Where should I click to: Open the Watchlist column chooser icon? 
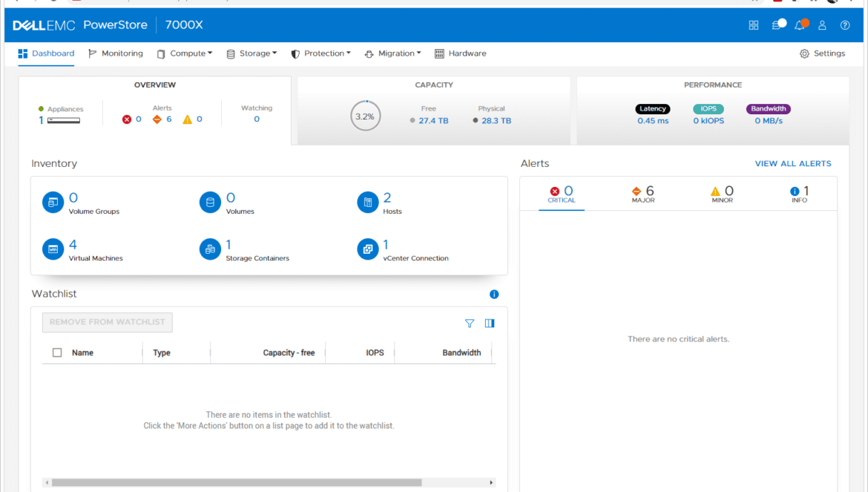point(490,324)
